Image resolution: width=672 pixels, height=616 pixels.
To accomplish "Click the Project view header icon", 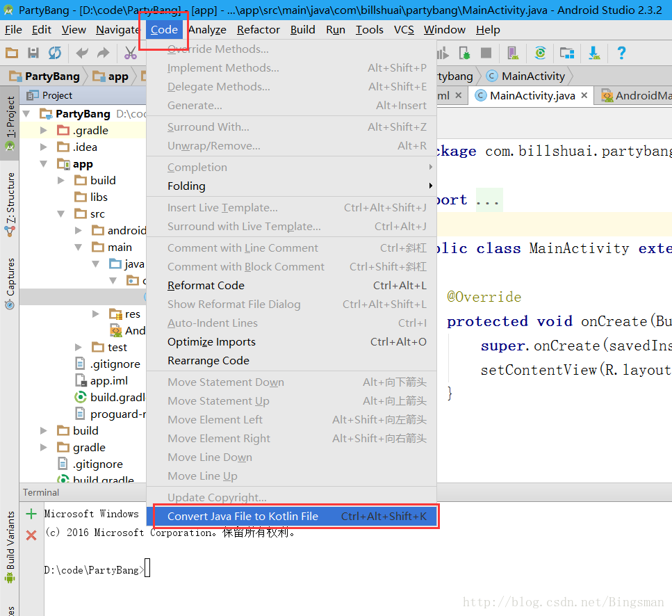I will 33,95.
